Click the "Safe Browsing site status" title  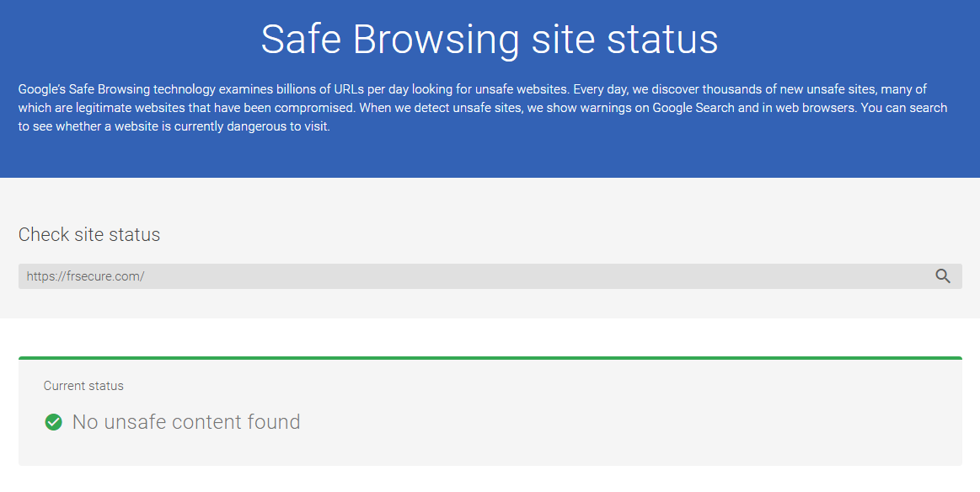click(490, 40)
